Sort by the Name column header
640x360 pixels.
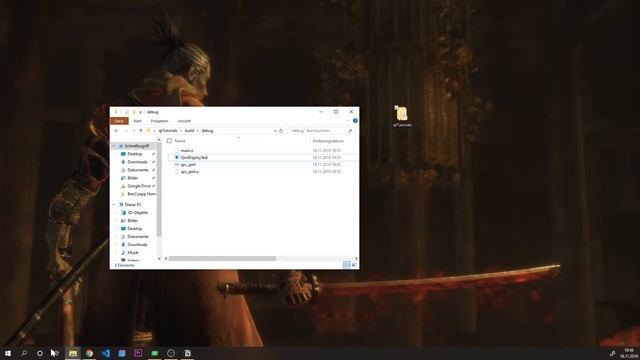(x=180, y=141)
